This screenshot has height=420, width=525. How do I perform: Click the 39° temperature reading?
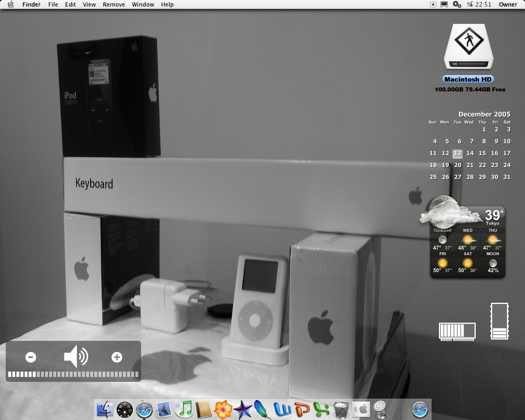point(494,215)
